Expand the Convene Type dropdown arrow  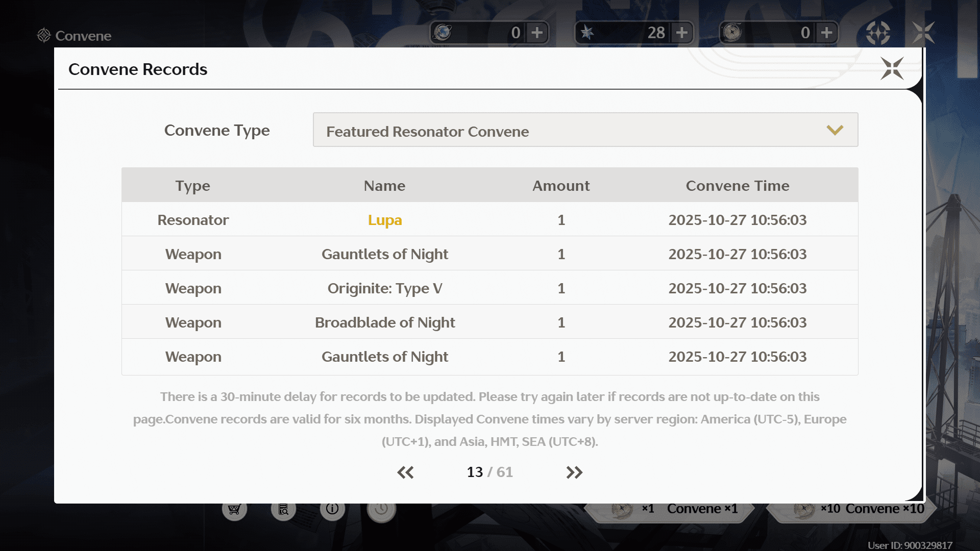pyautogui.click(x=835, y=130)
